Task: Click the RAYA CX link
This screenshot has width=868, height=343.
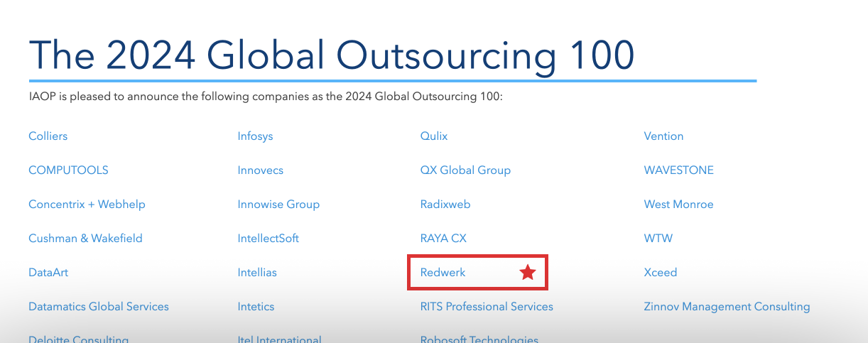Action: [x=443, y=238]
